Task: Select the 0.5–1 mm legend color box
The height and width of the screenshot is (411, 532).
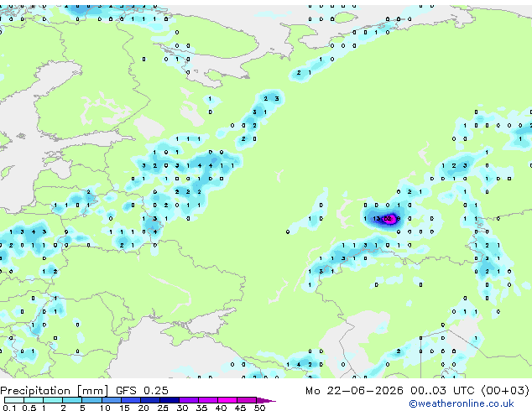Action: [x=34, y=400]
